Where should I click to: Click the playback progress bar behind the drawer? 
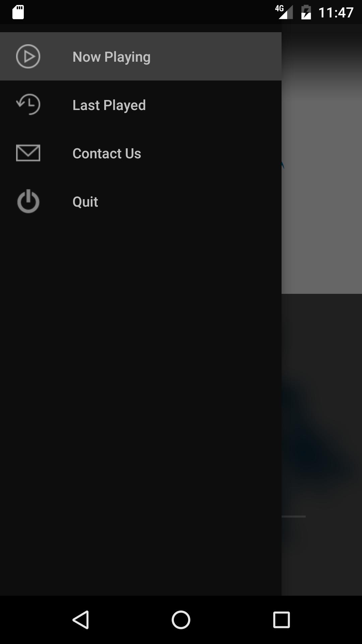point(294,517)
